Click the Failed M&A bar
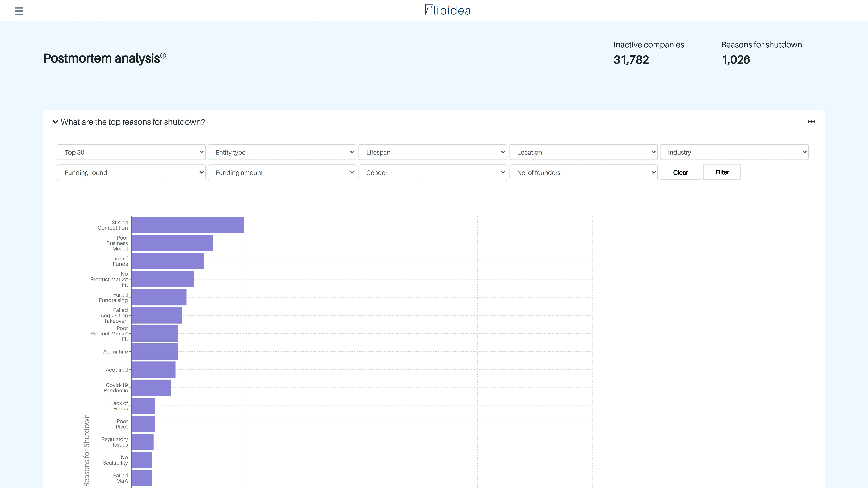 pyautogui.click(x=142, y=478)
